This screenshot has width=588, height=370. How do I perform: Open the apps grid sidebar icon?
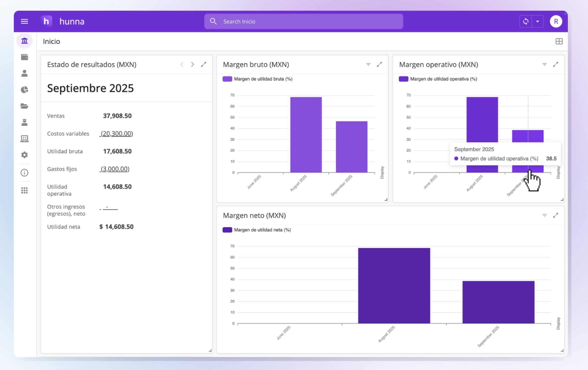[x=25, y=190]
